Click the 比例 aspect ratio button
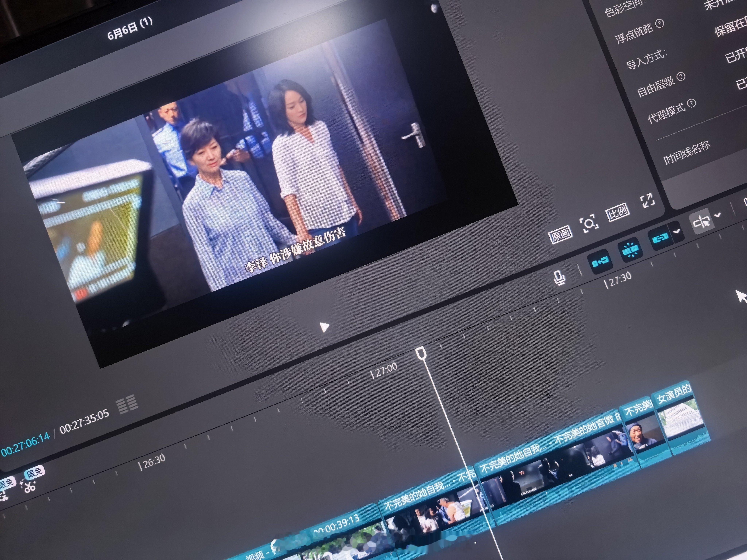Viewport: 747px width, 560px height. (618, 212)
